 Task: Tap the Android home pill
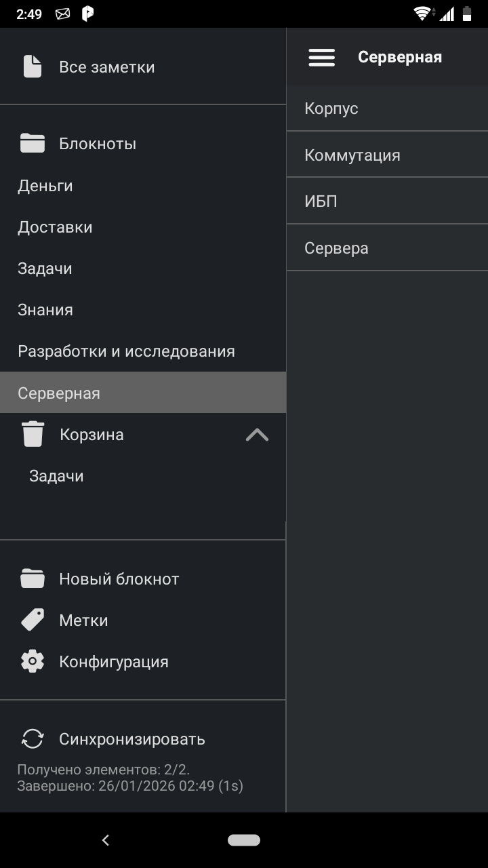(x=244, y=840)
